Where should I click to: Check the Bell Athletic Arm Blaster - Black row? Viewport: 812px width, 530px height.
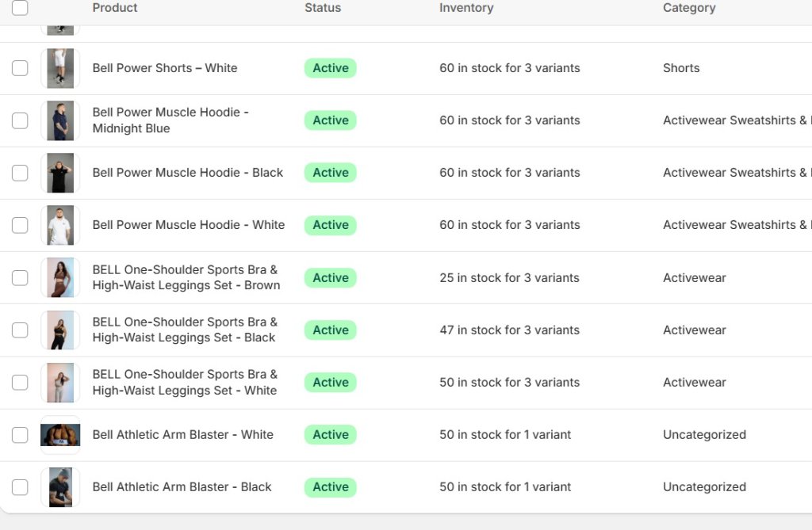[x=20, y=487]
